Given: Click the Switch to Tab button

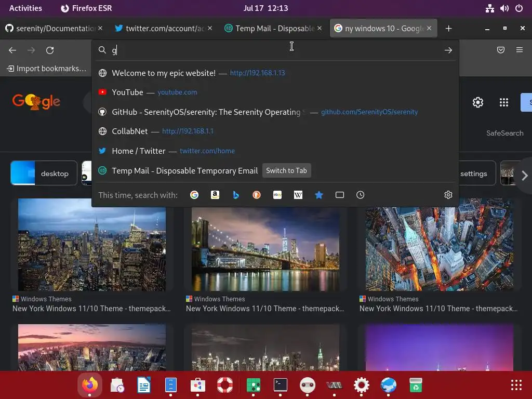Looking at the screenshot, I should point(286,170).
